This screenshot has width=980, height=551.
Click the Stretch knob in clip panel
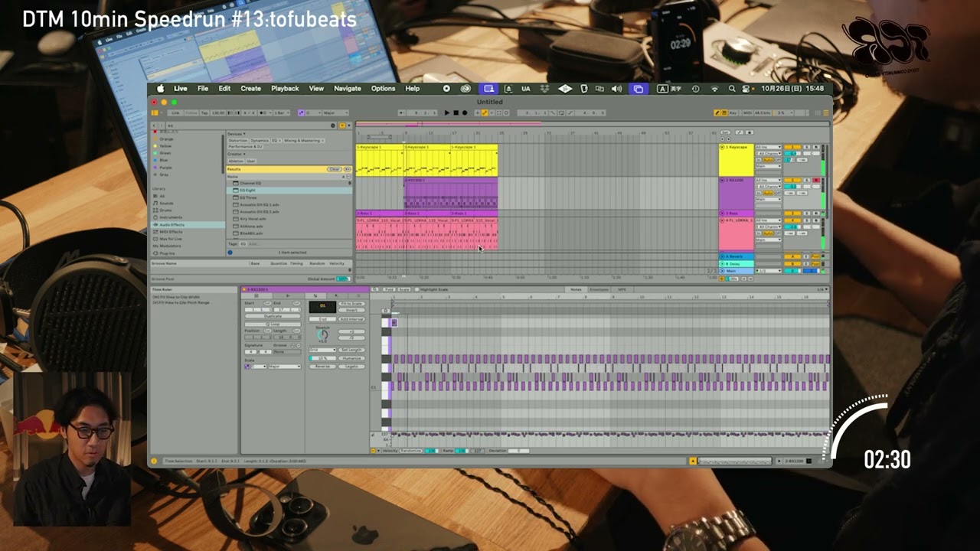tap(322, 335)
